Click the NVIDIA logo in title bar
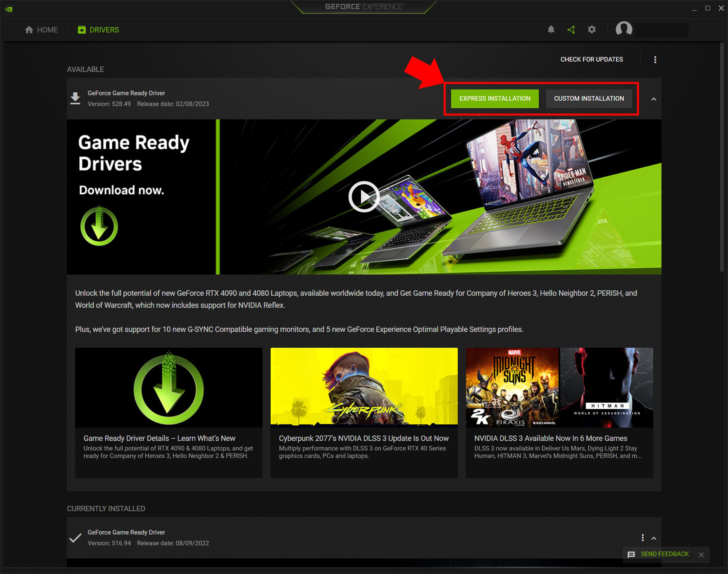Screen dimensions: 728x574 pyautogui.click(x=9, y=9)
